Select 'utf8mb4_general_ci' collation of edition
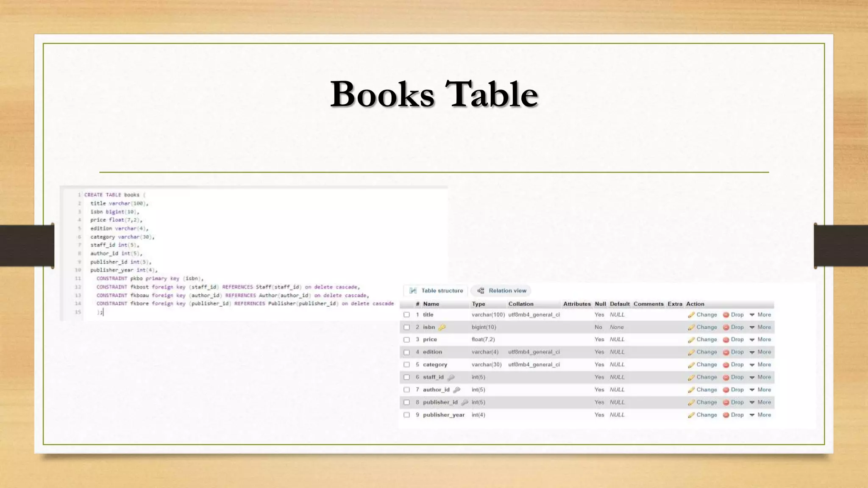The height and width of the screenshot is (488, 868). [534, 352]
